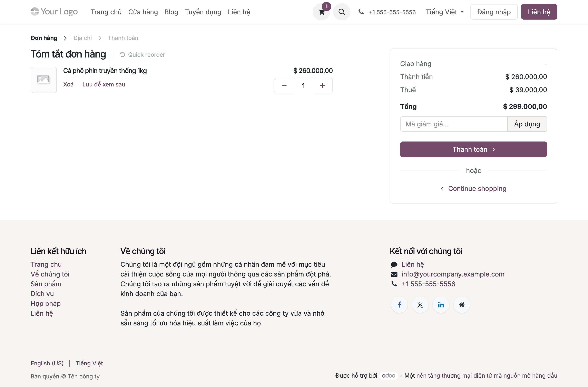The height and width of the screenshot is (387, 588).
Task: Switch to English (US) in footer
Action: coord(47,363)
